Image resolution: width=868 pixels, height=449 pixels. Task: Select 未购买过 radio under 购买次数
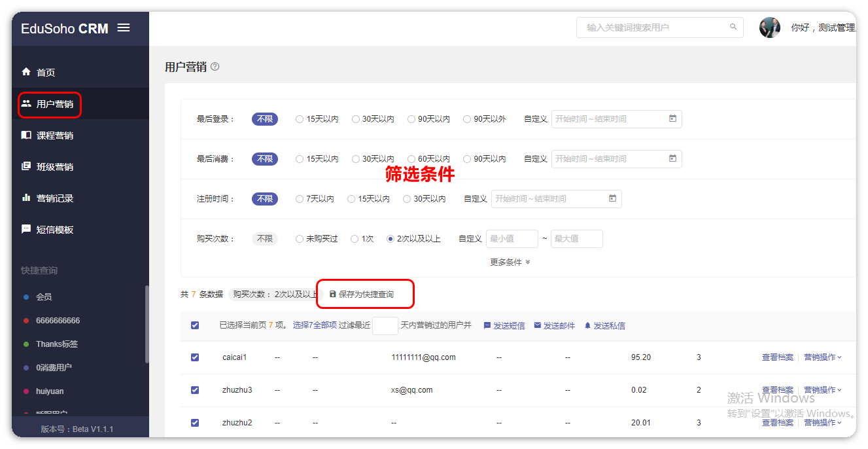(300, 239)
